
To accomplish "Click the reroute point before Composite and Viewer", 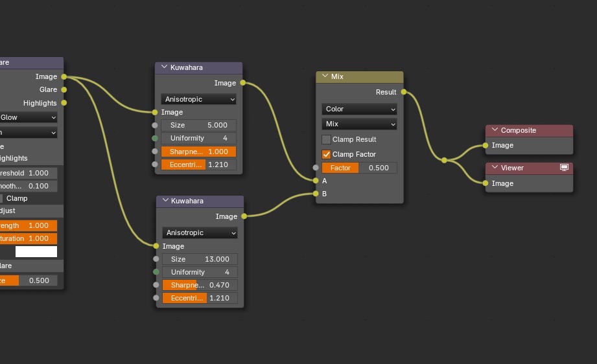I will pos(444,161).
